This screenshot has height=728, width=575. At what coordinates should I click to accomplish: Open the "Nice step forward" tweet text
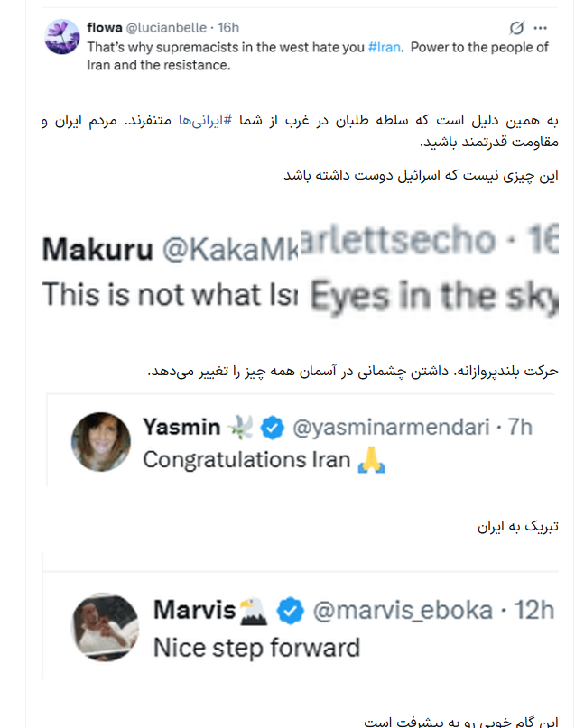pyautogui.click(x=256, y=647)
